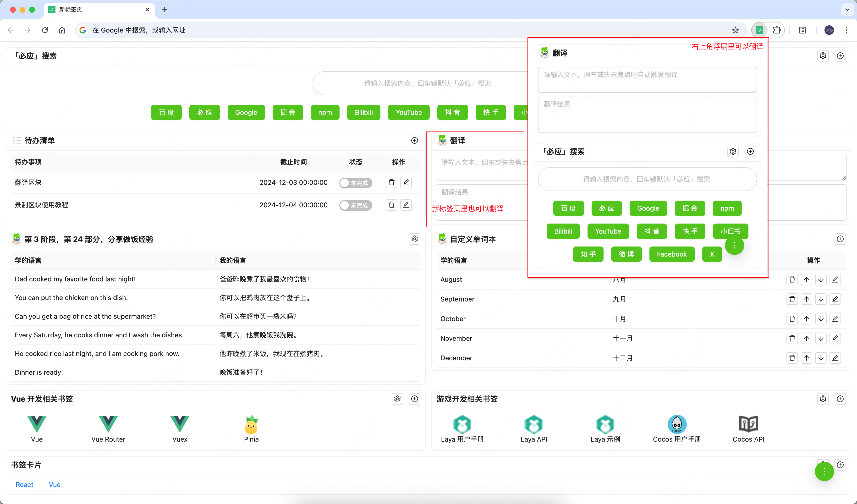
Task: Open the Cocos API bookmark
Action: [x=748, y=429]
